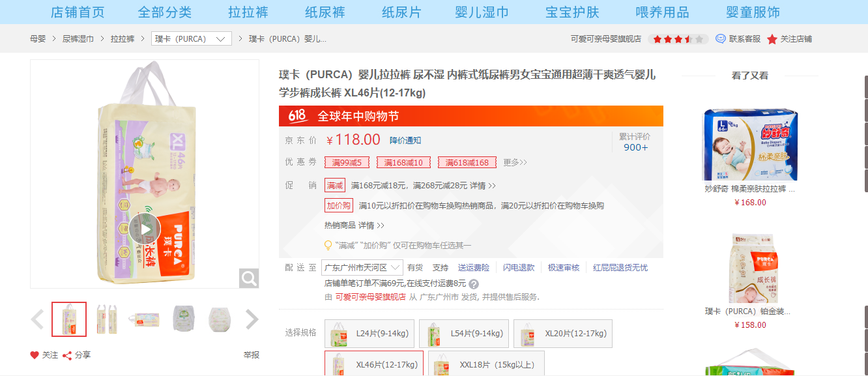
Task: Go to 拉拉裤 breadcrumb link
Action: coord(123,39)
